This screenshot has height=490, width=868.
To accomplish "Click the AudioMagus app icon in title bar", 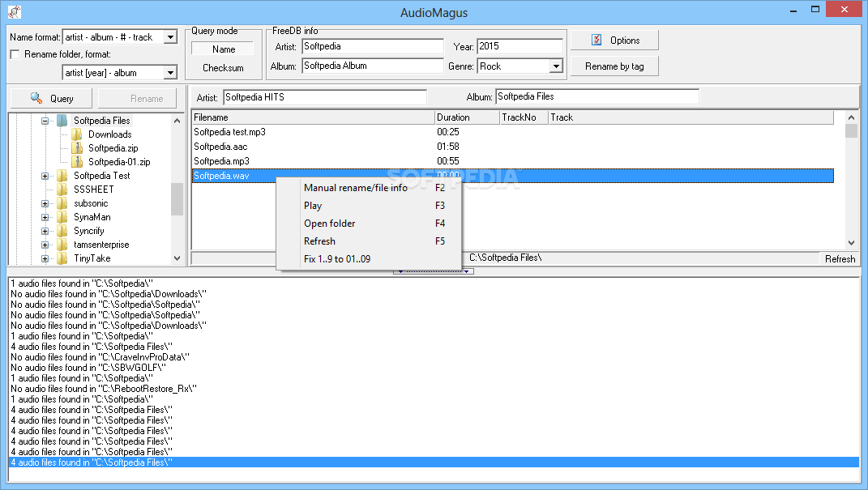I will (15, 11).
